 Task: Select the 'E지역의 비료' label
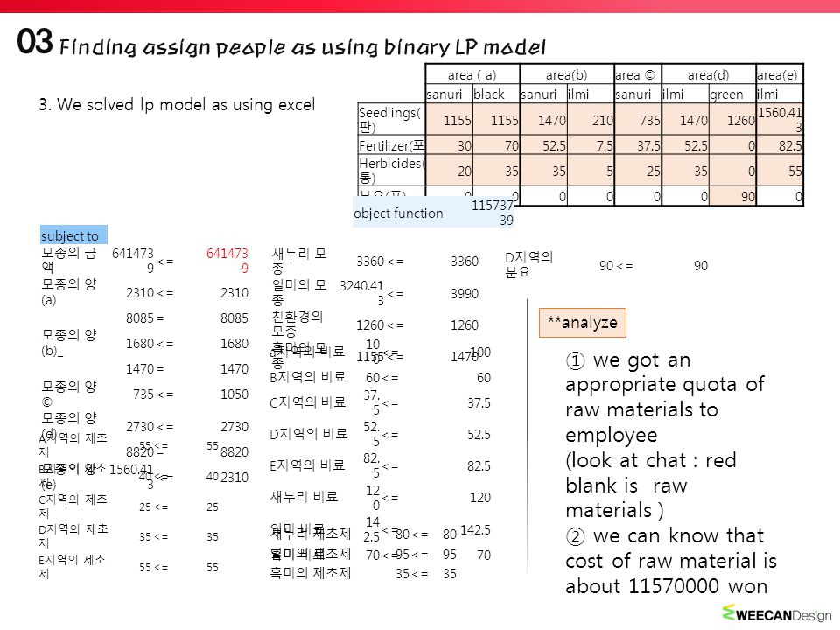pos(307,465)
